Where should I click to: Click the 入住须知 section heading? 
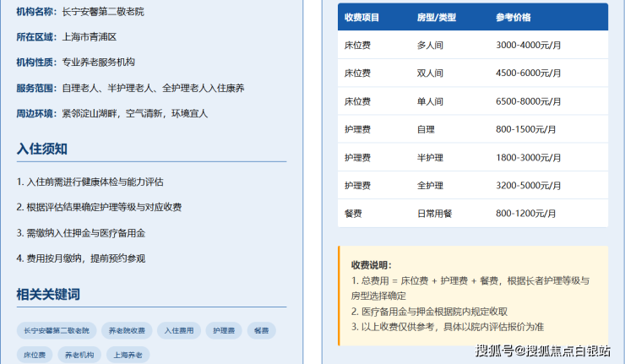(42, 149)
